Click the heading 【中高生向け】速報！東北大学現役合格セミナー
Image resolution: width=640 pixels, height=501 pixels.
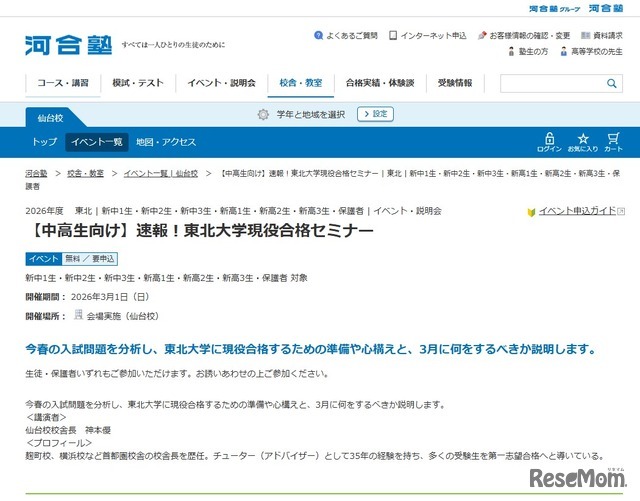[x=200, y=231]
